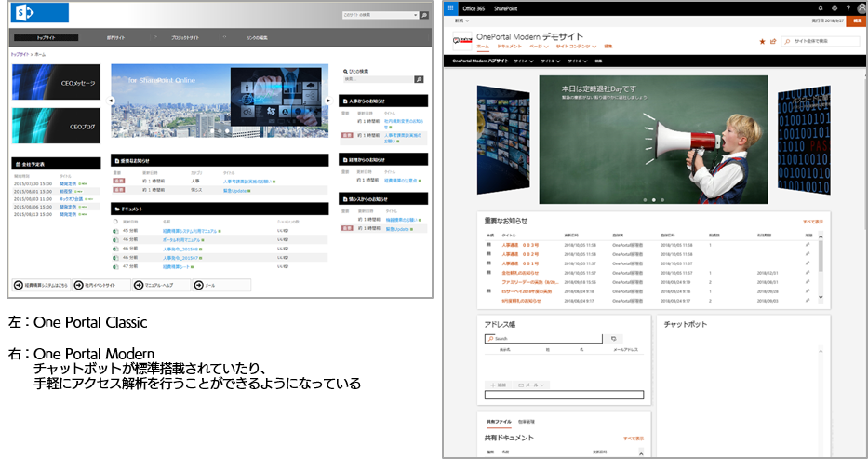Click すべて表示 link for 重要なお知らせ
Image resolution: width=868 pixels, height=459 pixels.
point(812,222)
